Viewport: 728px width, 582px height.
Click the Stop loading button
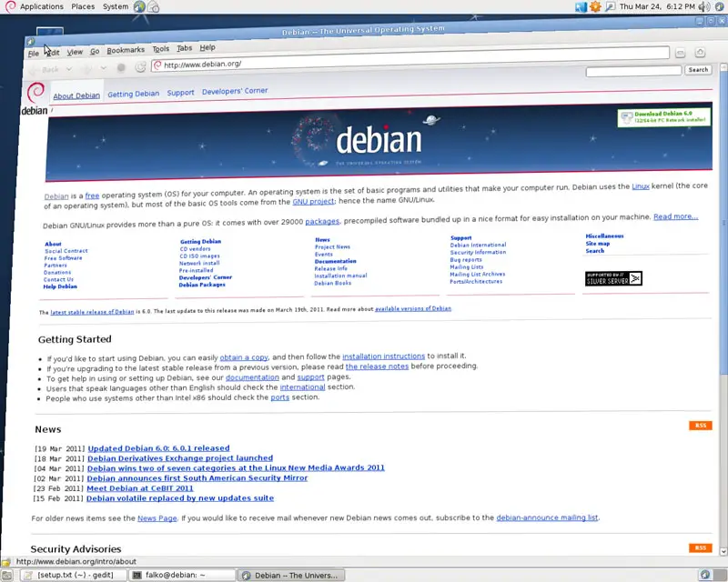click(x=121, y=68)
